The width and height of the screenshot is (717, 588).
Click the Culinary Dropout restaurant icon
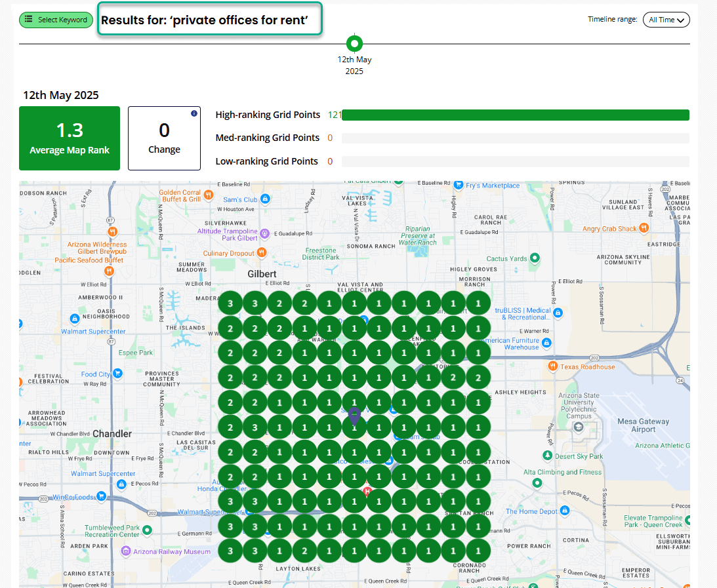[x=261, y=252]
